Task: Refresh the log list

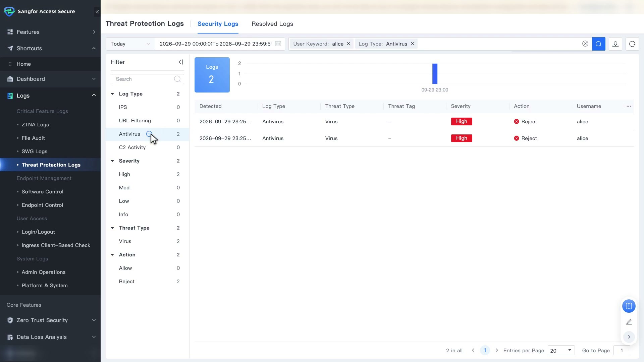Action: [x=632, y=44]
